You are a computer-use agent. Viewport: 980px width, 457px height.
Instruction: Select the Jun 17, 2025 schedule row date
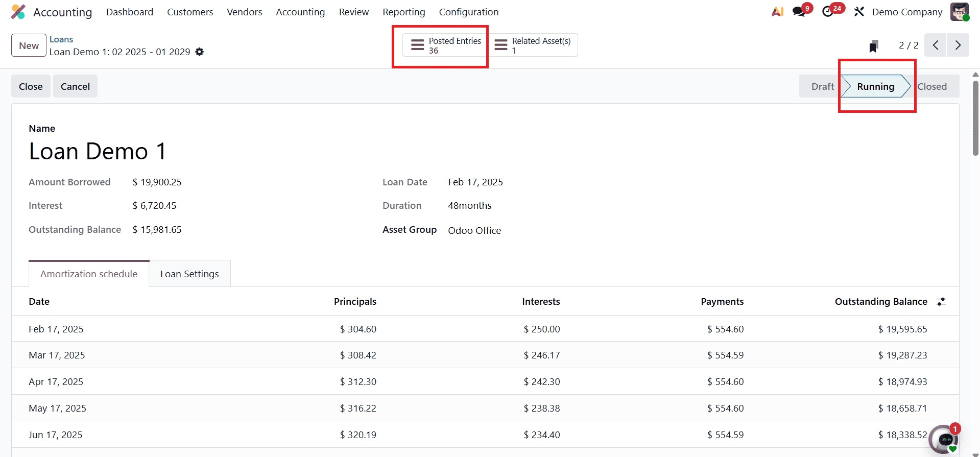coord(55,435)
